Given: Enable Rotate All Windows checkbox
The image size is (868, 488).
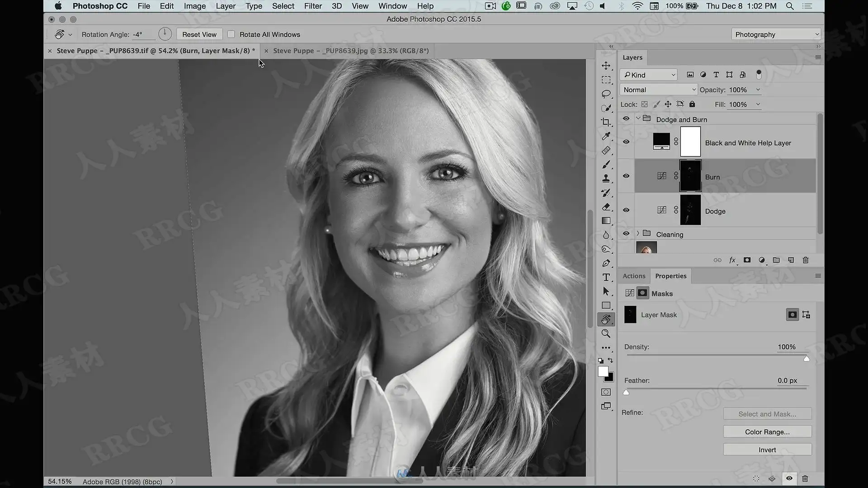Looking at the screenshot, I should coord(231,34).
